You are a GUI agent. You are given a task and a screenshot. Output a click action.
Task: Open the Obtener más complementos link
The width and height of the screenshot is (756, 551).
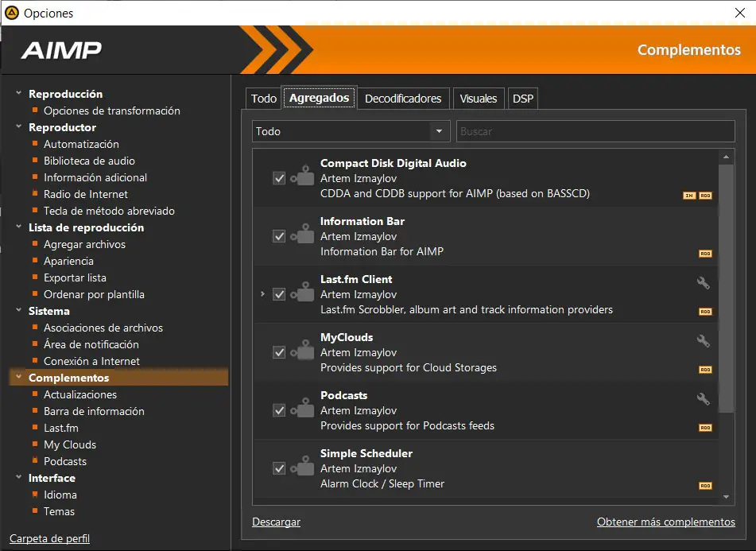click(x=665, y=522)
